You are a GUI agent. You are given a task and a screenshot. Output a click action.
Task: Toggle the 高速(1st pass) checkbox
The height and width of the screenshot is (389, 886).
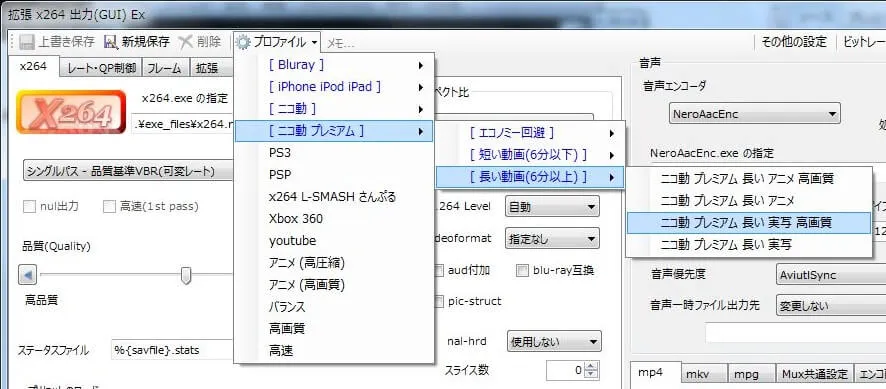pyautogui.click(x=109, y=206)
